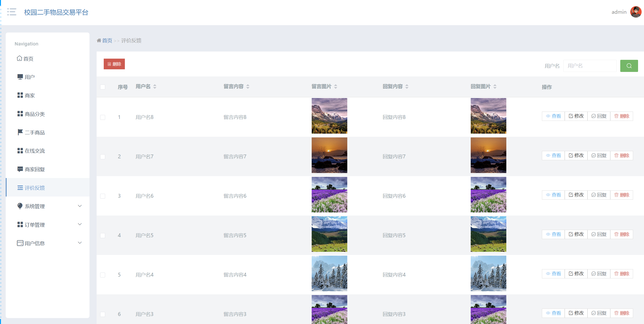The width and height of the screenshot is (644, 324).
Task: Click the home icon in breadcrumb
Action: tap(99, 41)
